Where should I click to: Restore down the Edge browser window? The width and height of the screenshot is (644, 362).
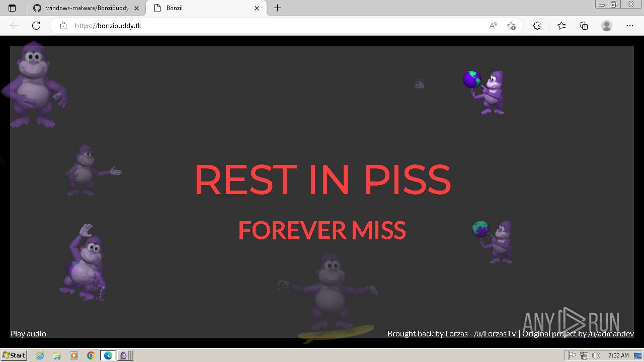point(614,5)
